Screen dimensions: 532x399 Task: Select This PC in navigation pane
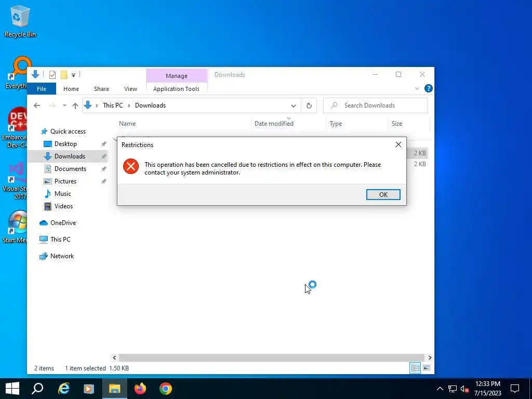coord(60,240)
